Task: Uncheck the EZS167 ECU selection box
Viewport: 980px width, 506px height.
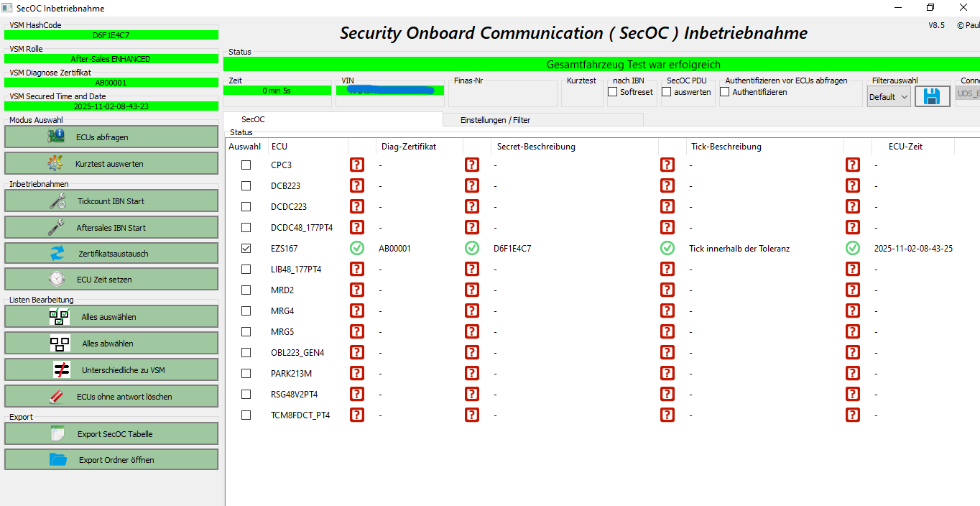Action: click(x=246, y=248)
